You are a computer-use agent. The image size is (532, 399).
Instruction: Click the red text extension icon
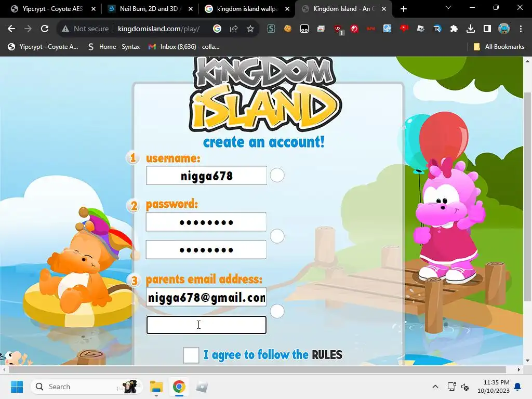click(371, 29)
